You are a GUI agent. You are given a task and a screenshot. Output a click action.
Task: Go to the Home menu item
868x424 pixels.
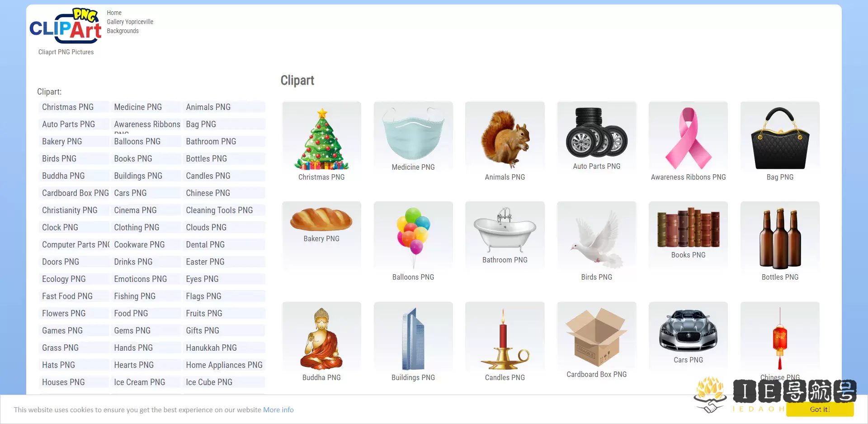pyautogui.click(x=114, y=12)
